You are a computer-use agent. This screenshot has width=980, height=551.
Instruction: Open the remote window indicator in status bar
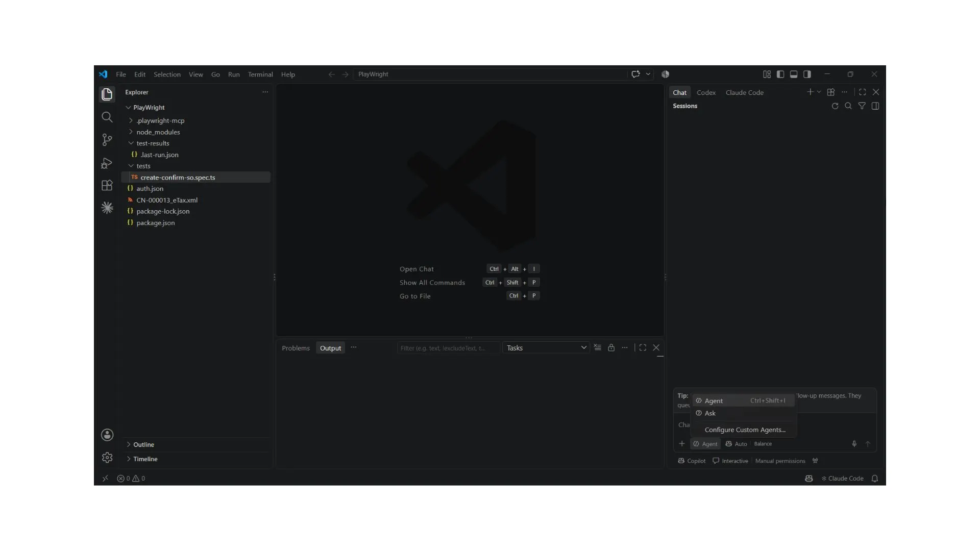click(105, 479)
